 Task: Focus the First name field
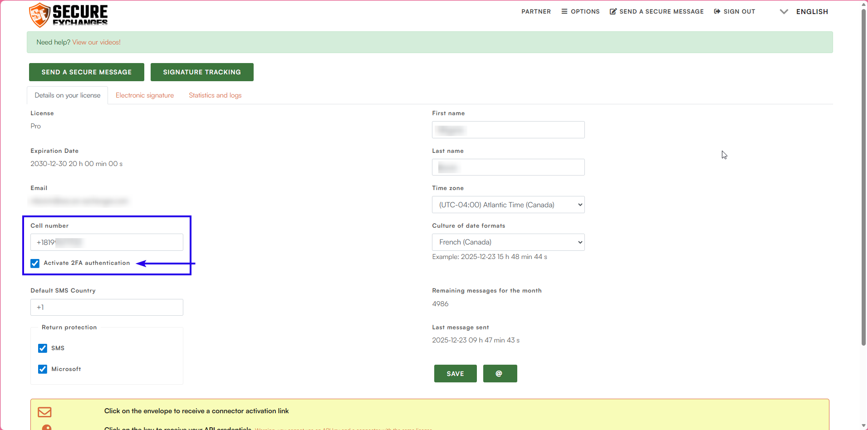508,130
